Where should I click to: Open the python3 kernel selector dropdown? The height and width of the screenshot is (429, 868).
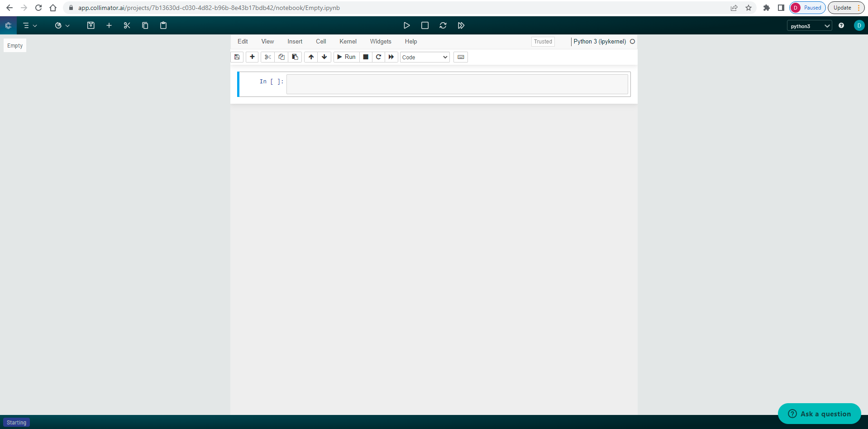pyautogui.click(x=808, y=26)
